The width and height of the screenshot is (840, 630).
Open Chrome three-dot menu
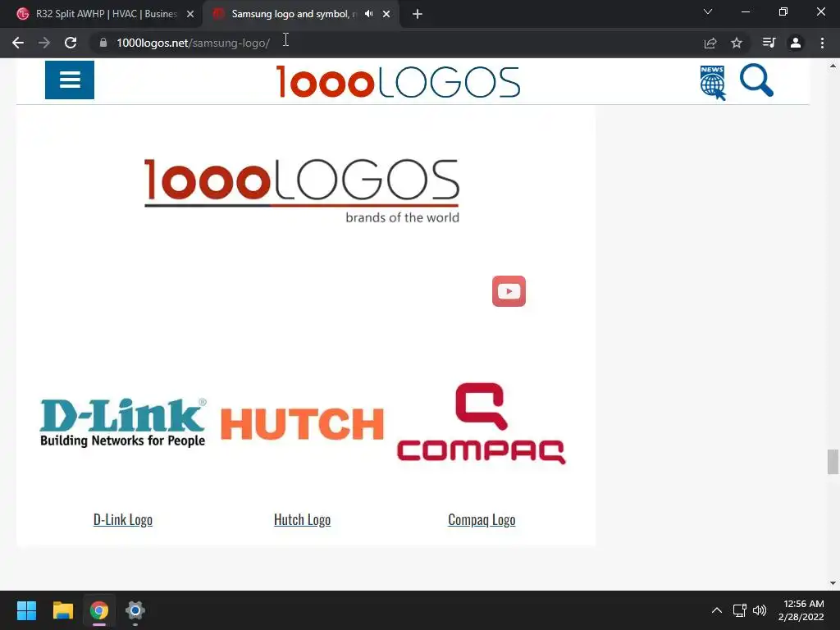pyautogui.click(x=822, y=43)
